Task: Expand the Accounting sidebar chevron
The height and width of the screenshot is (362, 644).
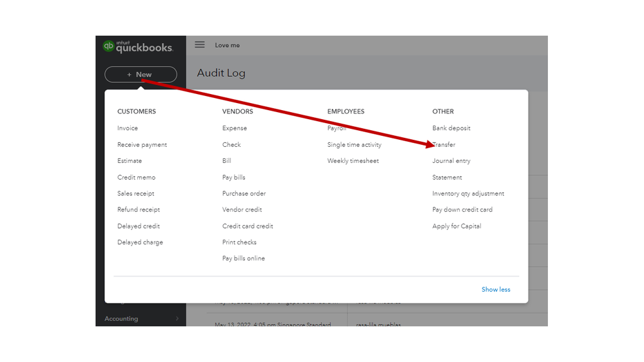Action: tap(177, 318)
